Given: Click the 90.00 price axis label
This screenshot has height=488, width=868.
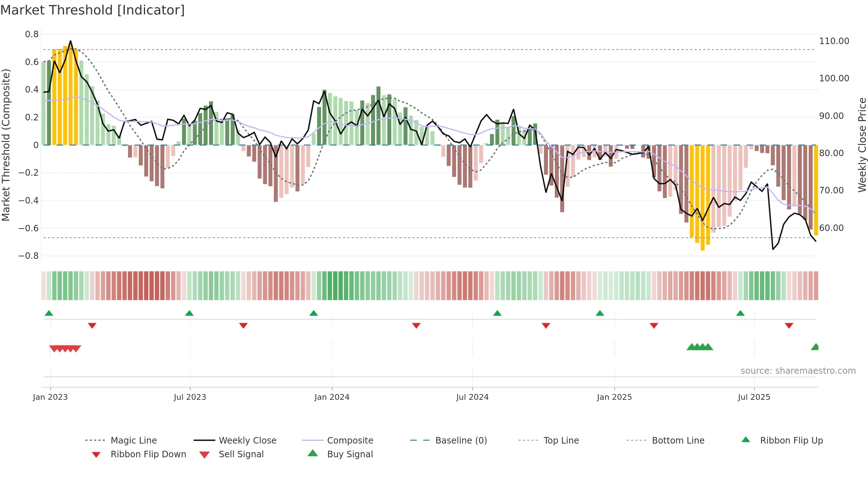Looking at the screenshot, I should pos(831,116).
